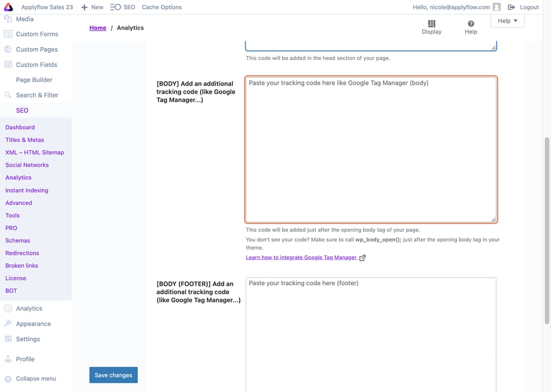Go to Home breadcrumb link
The width and height of the screenshot is (551, 392).
(98, 28)
